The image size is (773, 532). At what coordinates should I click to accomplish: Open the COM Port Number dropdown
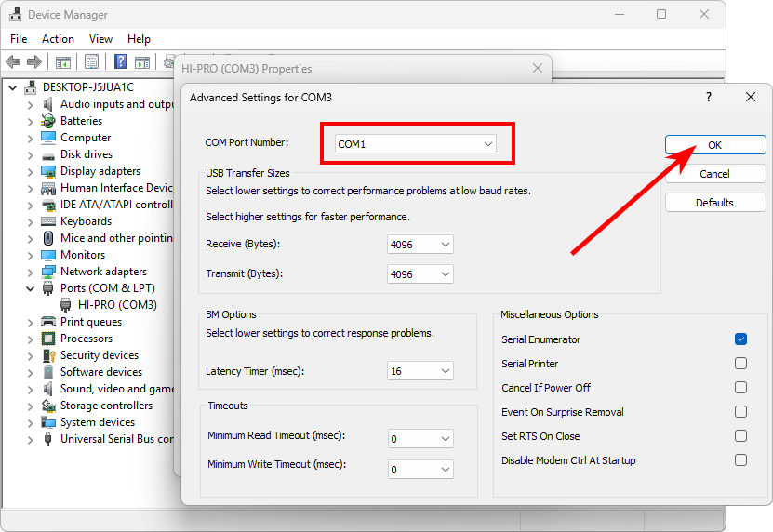[x=416, y=144]
